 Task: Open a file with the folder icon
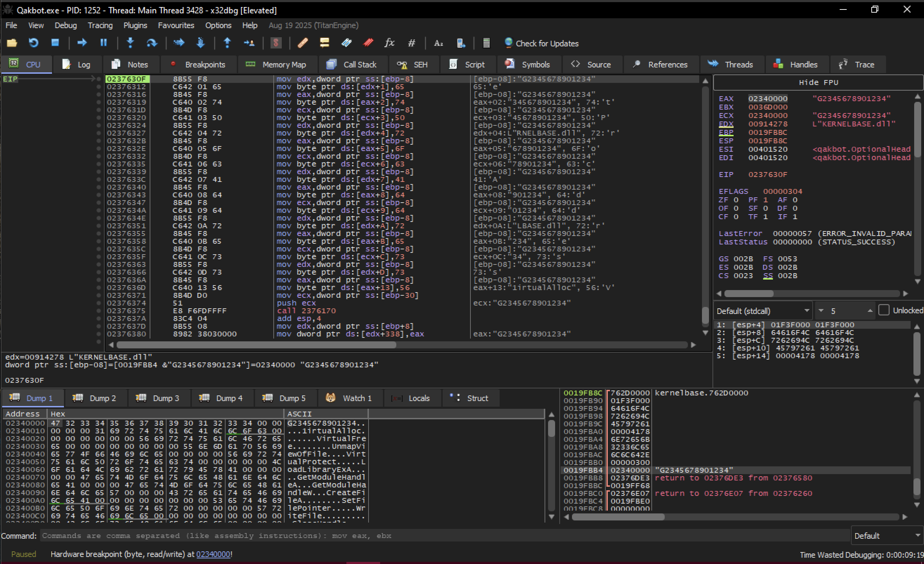click(12, 43)
